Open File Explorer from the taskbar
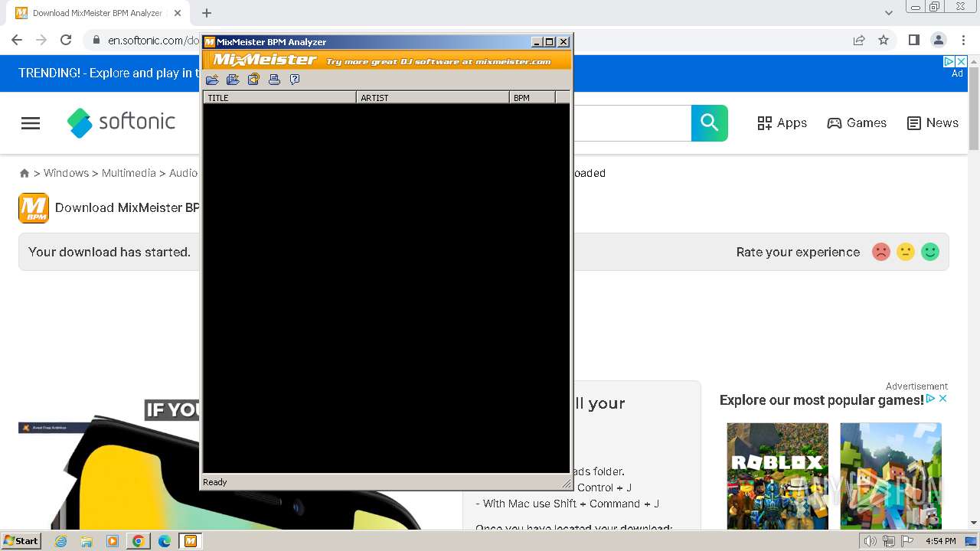Screen dimensions: 980x551 point(87,541)
